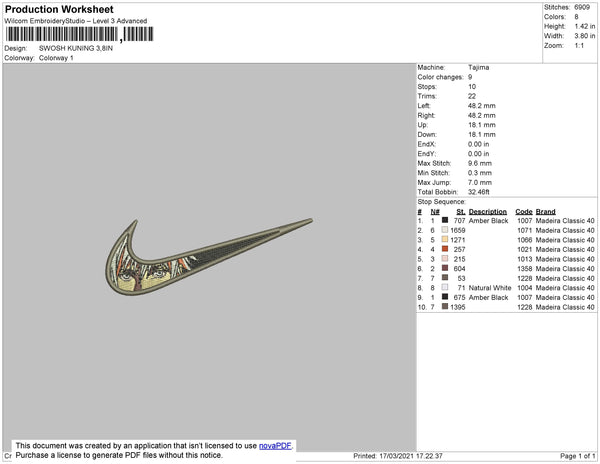Select Max Stitch value 9.6 mm
Viewport: 600px width, 464px height.
tap(480, 163)
